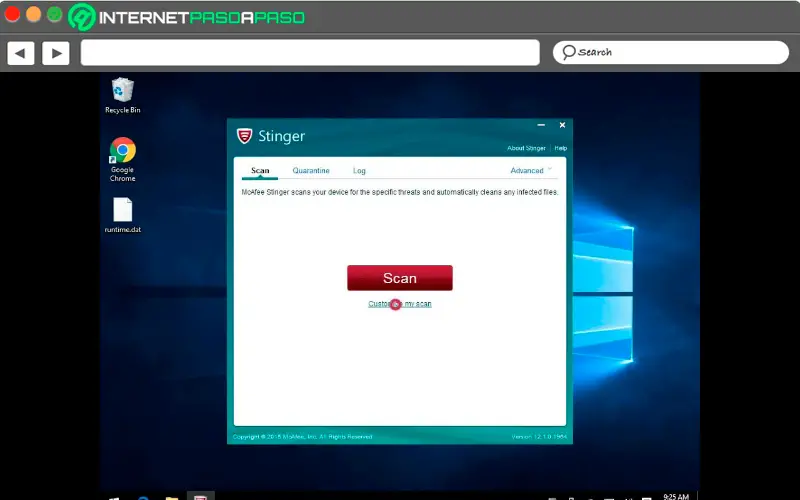Go forward with the right arrow button
800x500 pixels.
coord(56,53)
